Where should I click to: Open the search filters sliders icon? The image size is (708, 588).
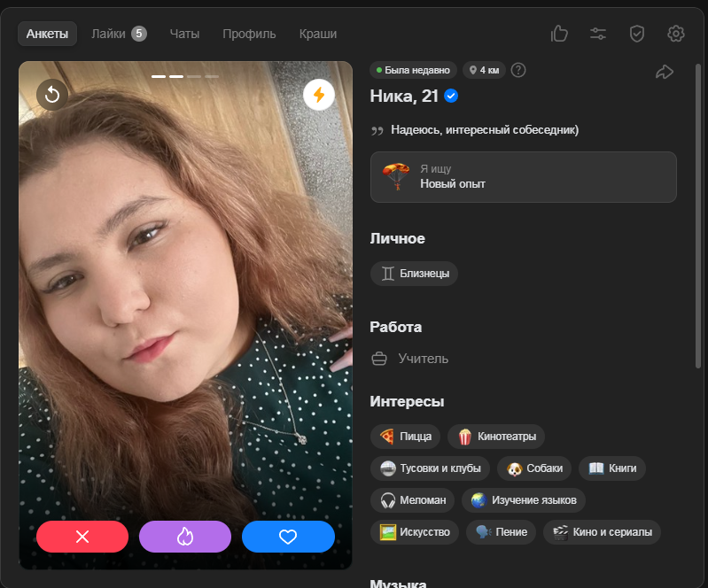pos(598,34)
